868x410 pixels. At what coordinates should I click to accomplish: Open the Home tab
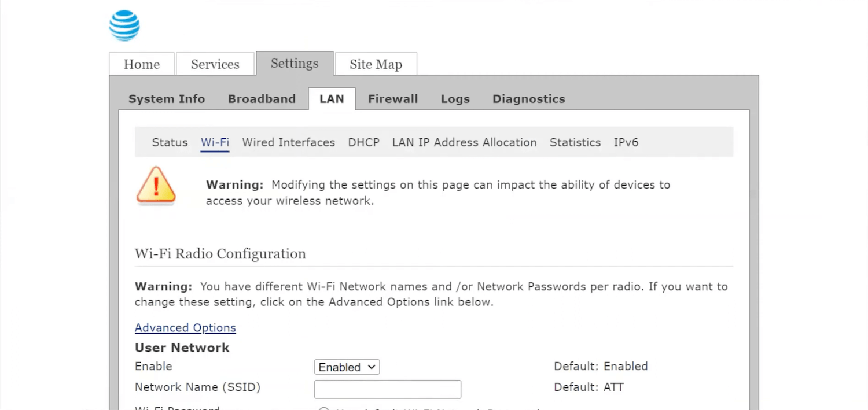point(142,64)
